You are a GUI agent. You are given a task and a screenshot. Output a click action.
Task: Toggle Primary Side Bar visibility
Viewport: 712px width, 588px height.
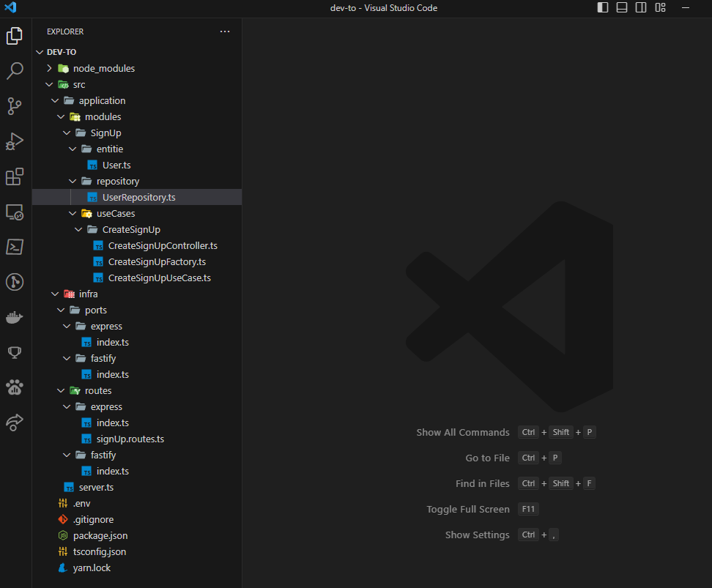point(603,7)
